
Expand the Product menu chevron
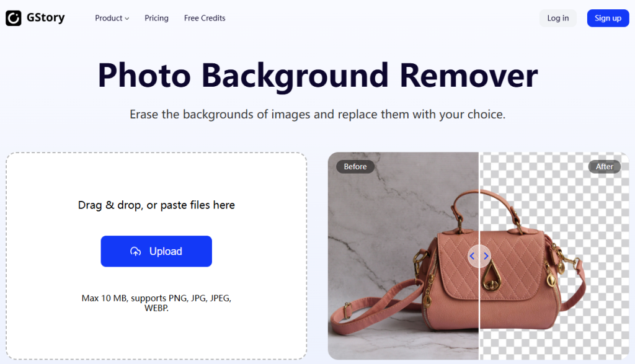127,19
